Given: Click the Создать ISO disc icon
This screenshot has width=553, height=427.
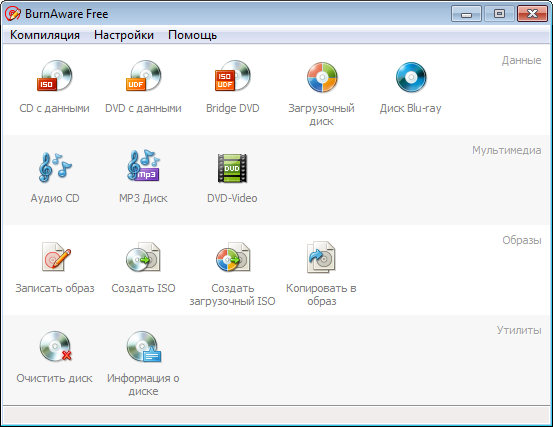Looking at the screenshot, I should coord(144,257).
